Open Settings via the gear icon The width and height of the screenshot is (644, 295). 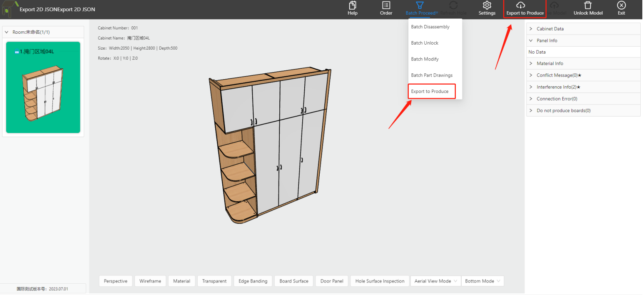[x=487, y=6]
